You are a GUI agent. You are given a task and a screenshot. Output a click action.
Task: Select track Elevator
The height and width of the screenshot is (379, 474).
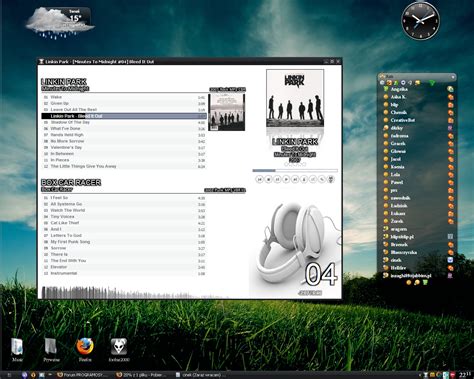(x=124, y=267)
